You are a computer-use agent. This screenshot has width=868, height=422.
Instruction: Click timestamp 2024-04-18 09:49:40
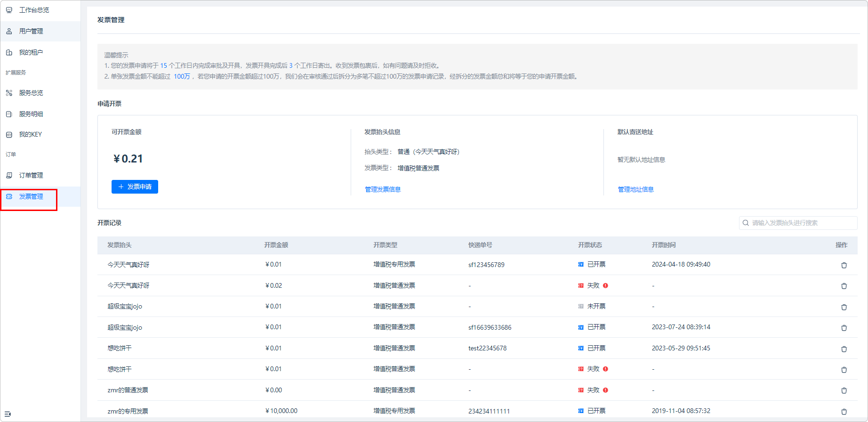coord(681,264)
